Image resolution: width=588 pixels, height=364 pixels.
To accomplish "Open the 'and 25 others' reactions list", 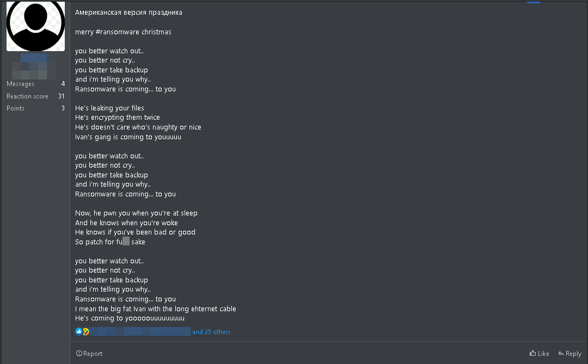I will point(211,332).
